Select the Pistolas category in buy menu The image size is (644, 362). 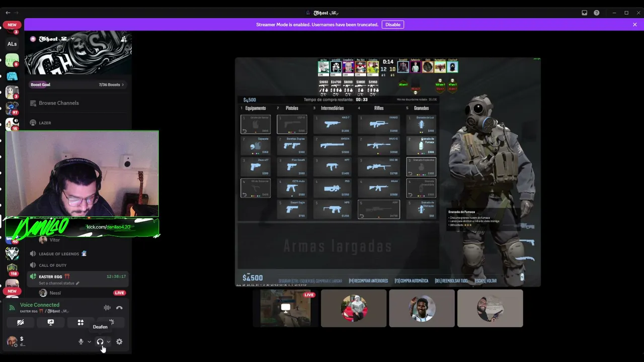292,108
